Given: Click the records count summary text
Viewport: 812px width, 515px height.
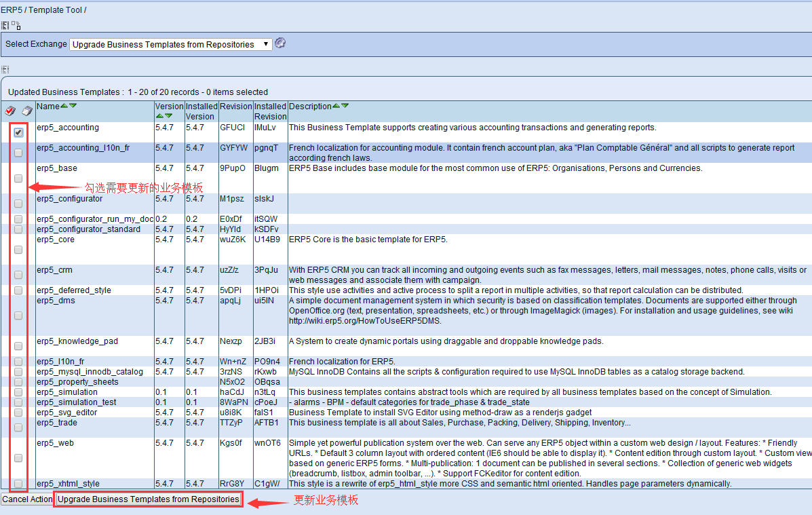Looking at the screenshot, I should [x=138, y=92].
